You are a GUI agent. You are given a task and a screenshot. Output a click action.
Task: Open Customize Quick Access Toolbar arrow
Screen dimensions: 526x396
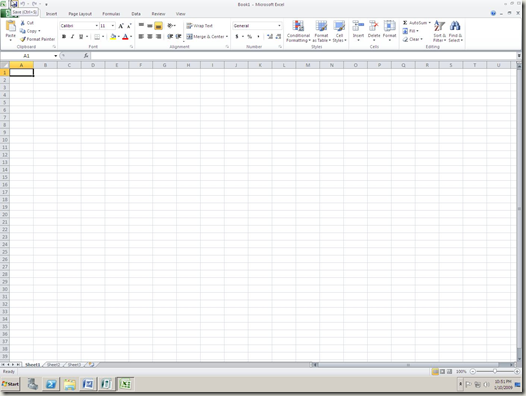tap(46, 4)
